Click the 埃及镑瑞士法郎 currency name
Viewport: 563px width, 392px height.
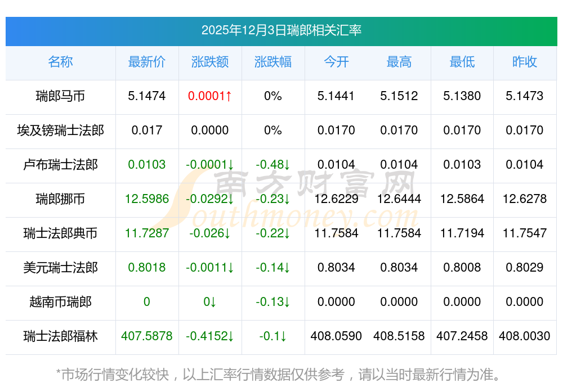60,130
